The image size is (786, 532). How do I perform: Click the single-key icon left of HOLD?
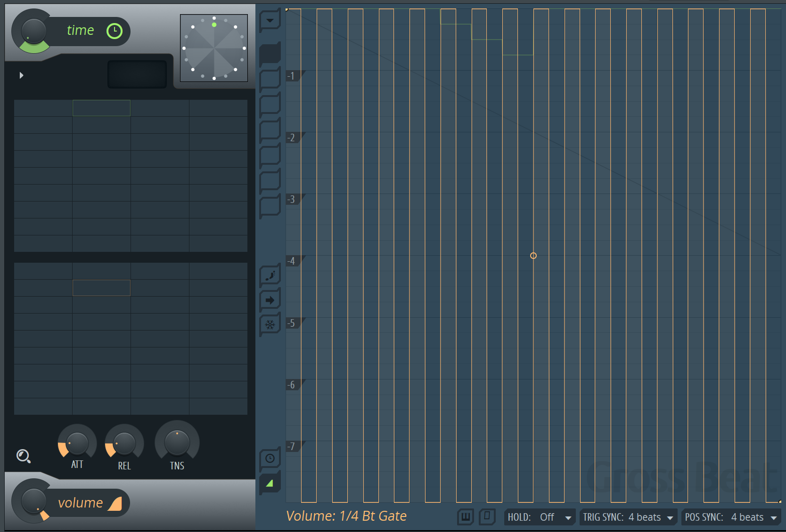tap(487, 517)
